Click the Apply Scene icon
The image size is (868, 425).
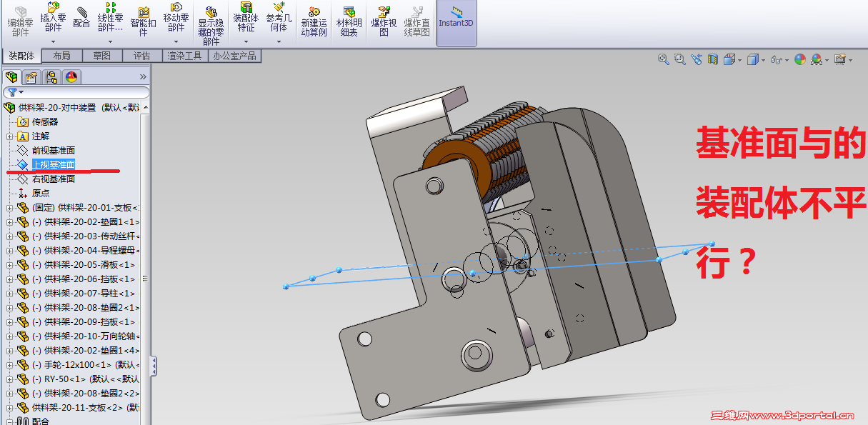[x=815, y=60]
